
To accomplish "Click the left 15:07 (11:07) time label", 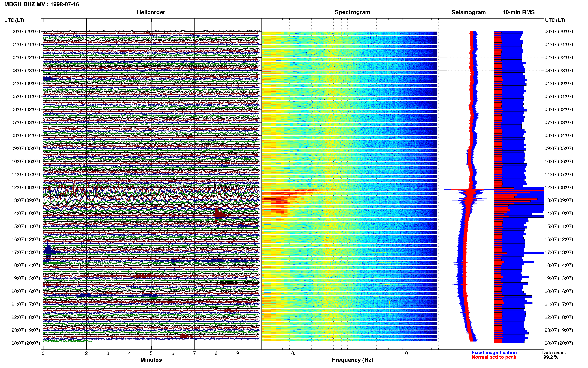I will pyautogui.click(x=26, y=226).
